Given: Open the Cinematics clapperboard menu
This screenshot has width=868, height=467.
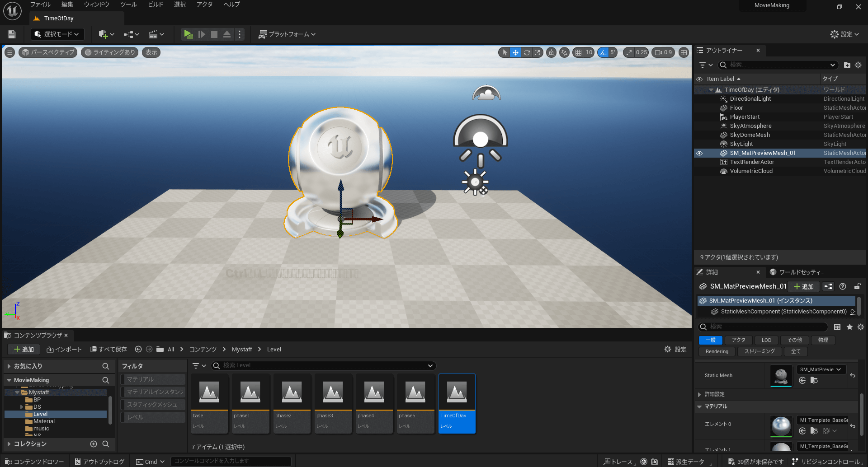Looking at the screenshot, I should [156, 34].
